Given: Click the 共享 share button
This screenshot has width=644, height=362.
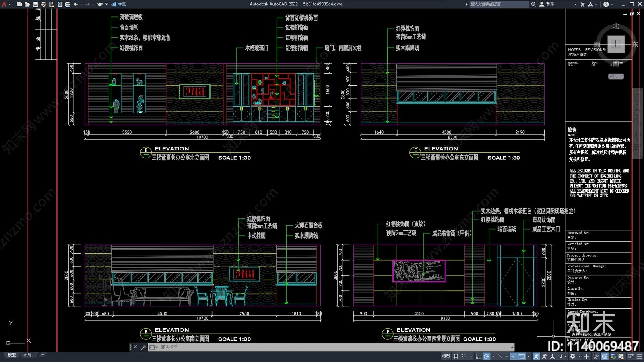Looking at the screenshot, I should (118, 4).
